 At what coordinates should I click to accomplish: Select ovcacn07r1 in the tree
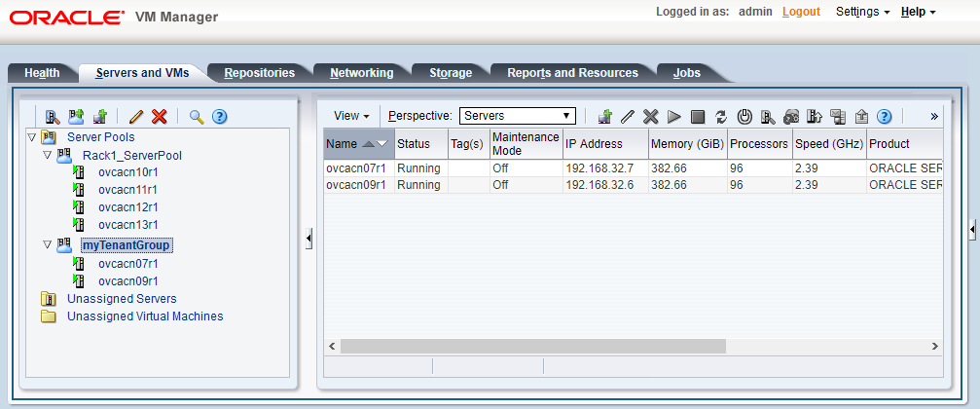128,264
